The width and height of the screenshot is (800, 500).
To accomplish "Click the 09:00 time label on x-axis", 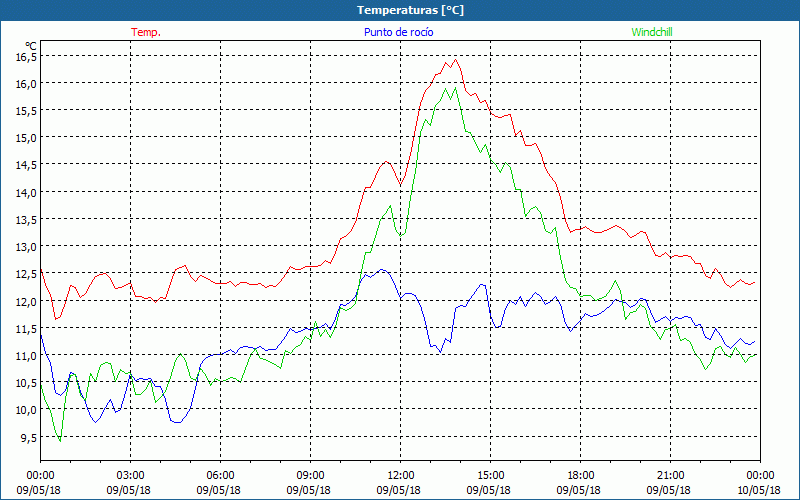I will pos(310,475).
